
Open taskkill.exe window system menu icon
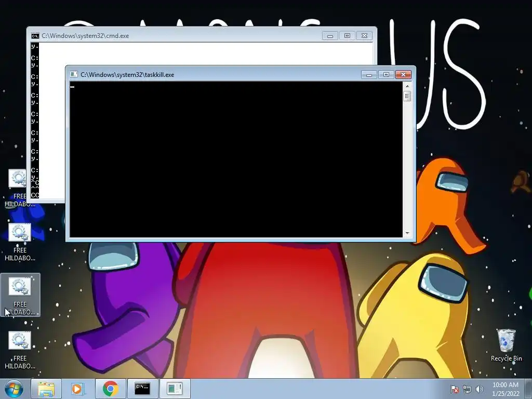(74, 74)
